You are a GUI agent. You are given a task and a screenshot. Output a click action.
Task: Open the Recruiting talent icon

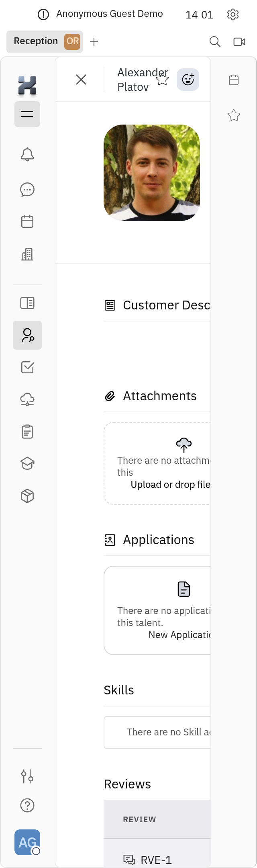[x=27, y=335]
